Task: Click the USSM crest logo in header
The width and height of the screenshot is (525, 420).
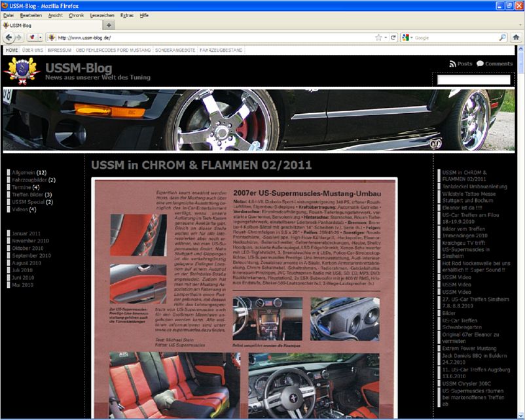Action: coord(22,71)
